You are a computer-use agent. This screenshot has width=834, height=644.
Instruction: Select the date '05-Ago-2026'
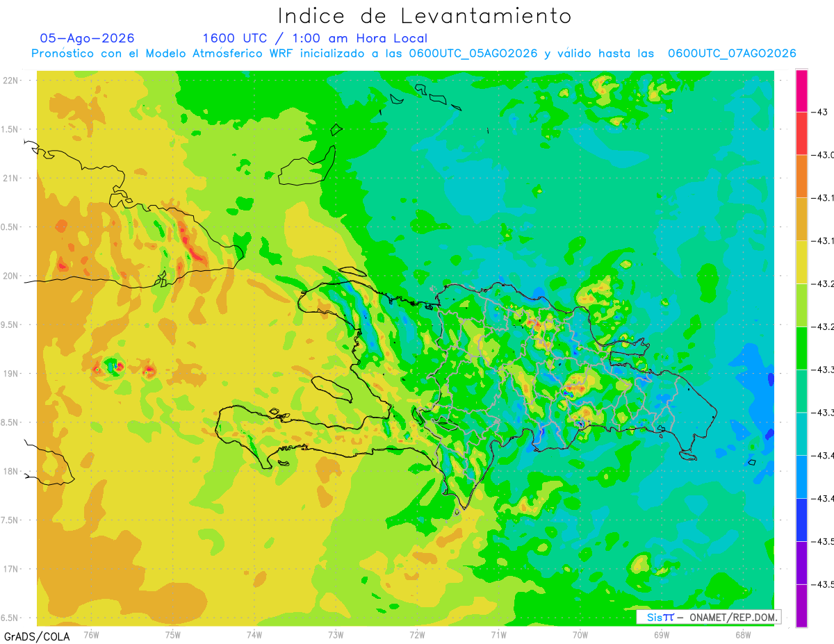tap(88, 38)
